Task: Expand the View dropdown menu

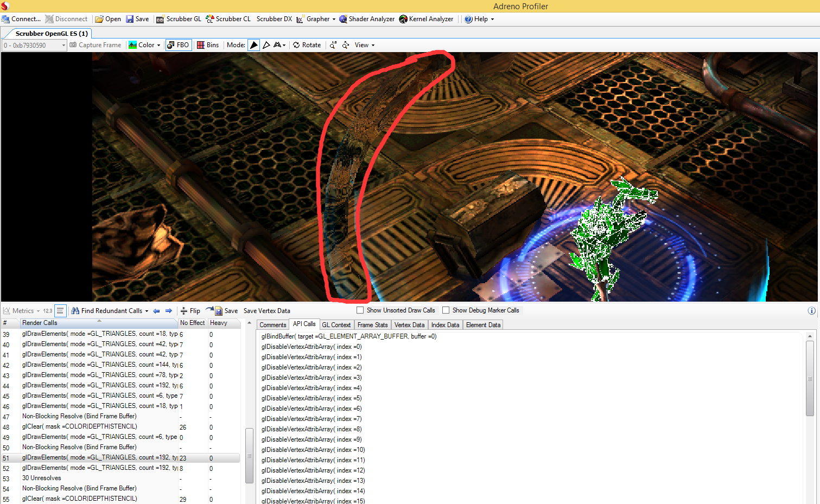Action: pos(365,45)
